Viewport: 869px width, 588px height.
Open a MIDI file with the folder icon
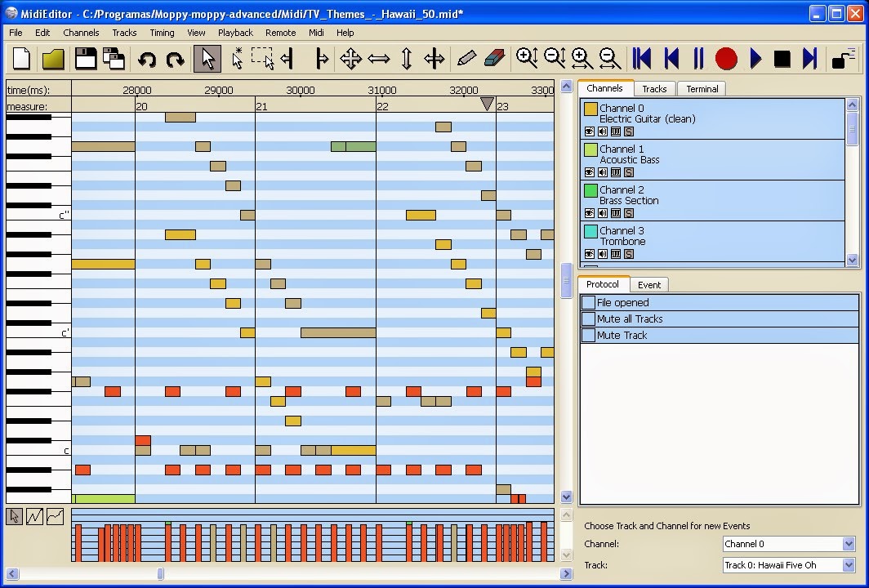51,58
